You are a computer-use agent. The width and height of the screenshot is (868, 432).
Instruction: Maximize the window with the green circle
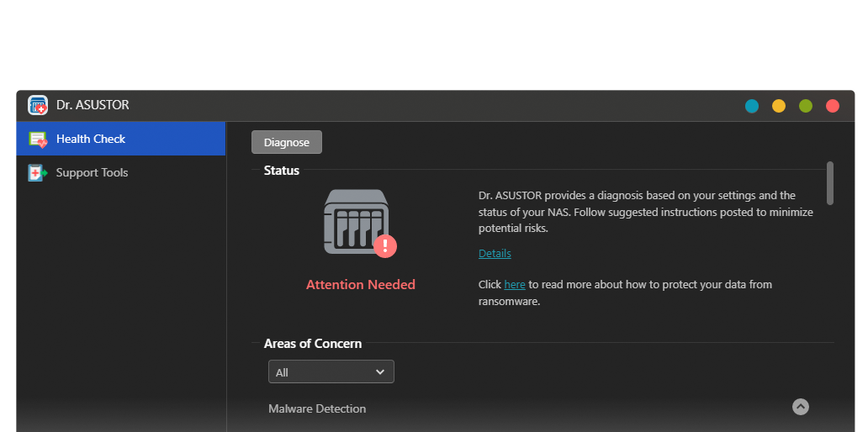(806, 106)
